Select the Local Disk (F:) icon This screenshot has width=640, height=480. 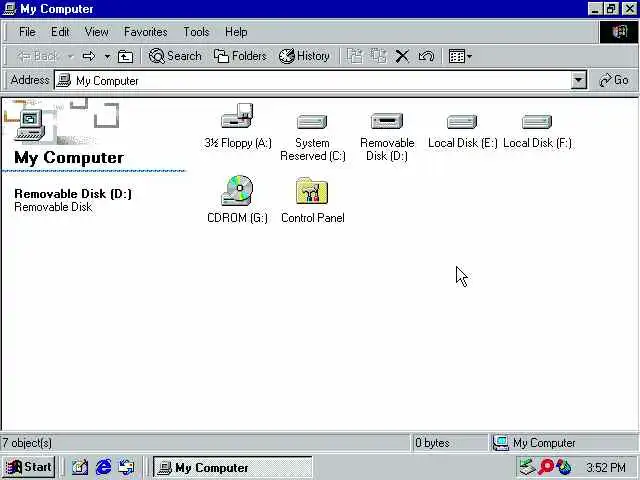point(537,122)
